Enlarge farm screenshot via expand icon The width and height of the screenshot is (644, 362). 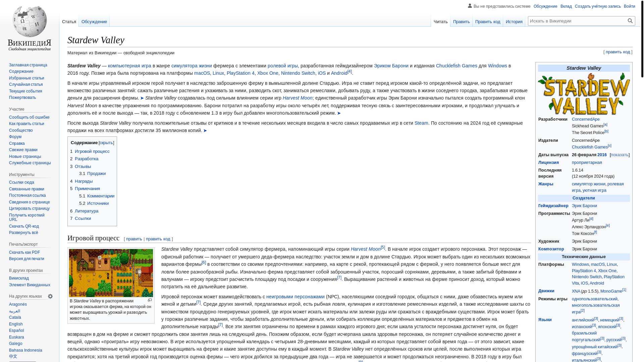tap(150, 300)
